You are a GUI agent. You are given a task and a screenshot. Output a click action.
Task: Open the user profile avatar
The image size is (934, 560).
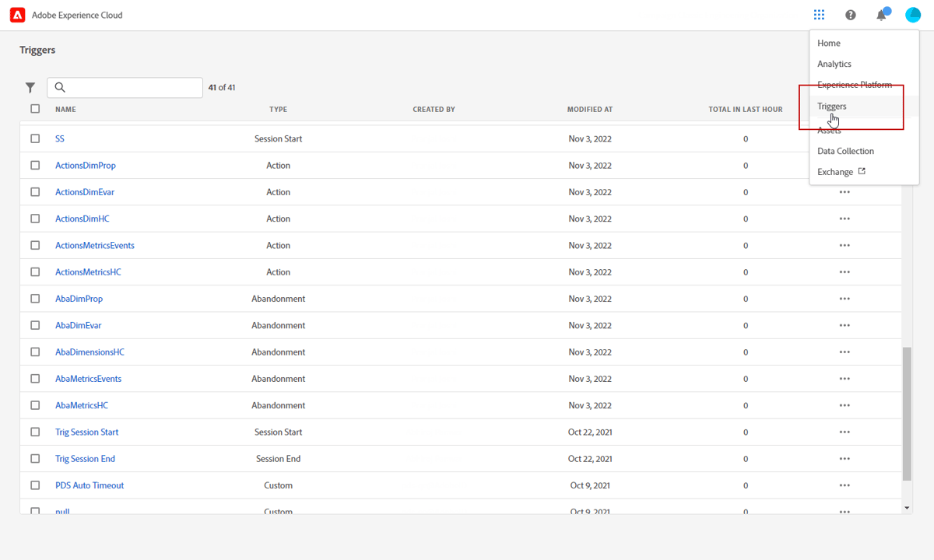[x=913, y=15]
